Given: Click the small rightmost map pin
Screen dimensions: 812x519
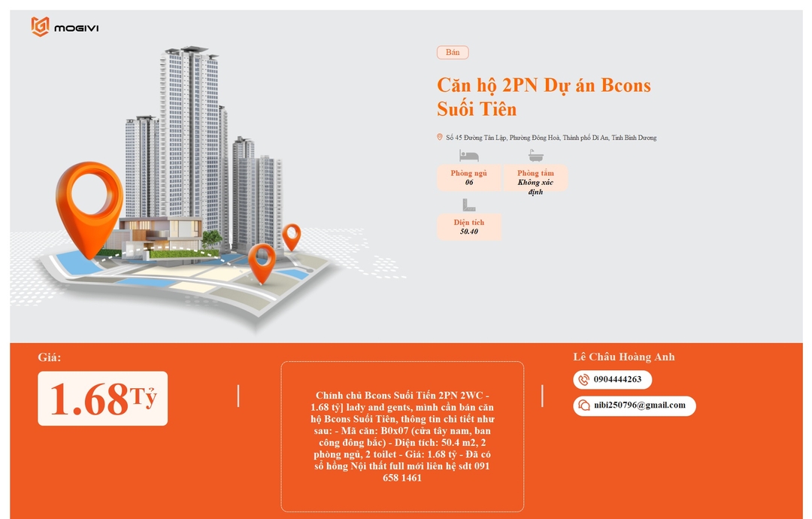Looking at the screenshot, I should pos(292,237).
